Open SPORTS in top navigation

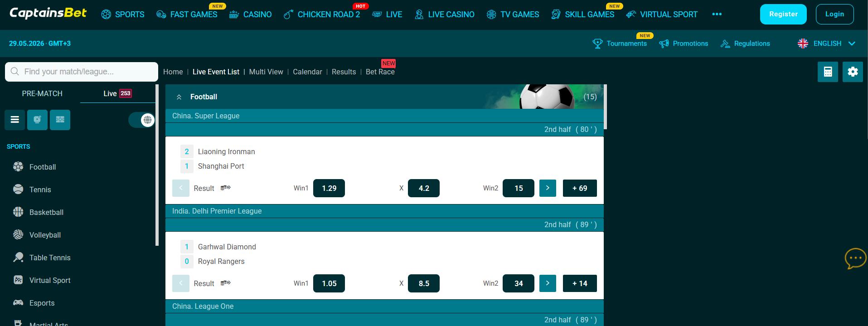tap(123, 15)
